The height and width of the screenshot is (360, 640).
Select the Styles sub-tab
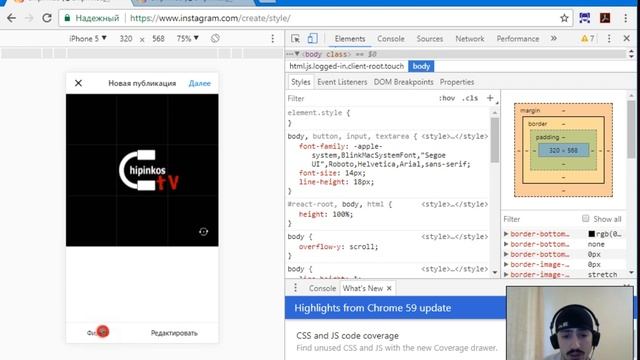(300, 82)
